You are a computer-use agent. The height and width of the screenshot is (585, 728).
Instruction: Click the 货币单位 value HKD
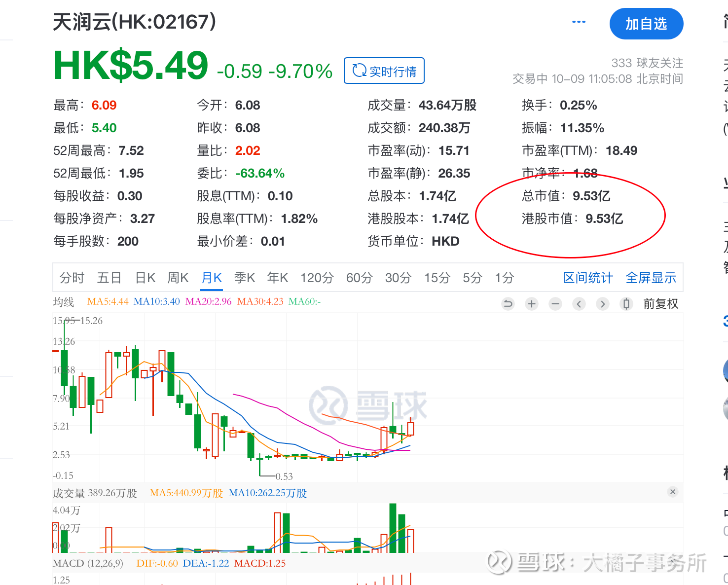tap(445, 241)
